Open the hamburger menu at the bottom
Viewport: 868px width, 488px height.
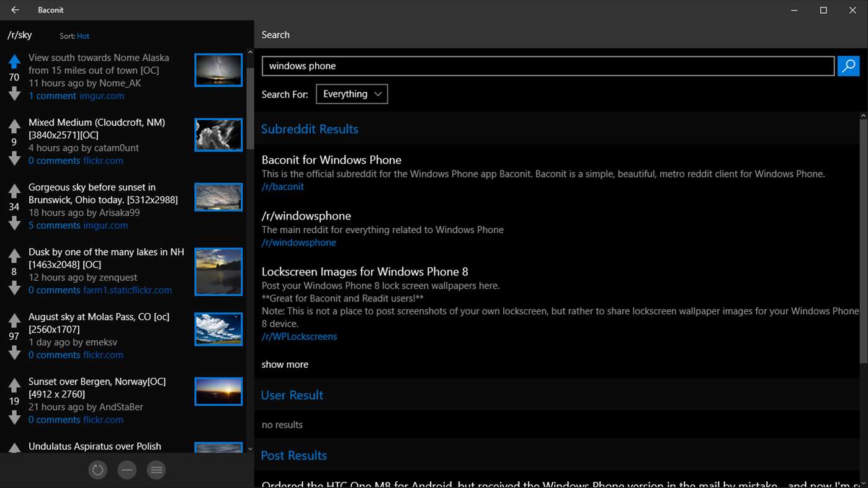[x=156, y=469]
